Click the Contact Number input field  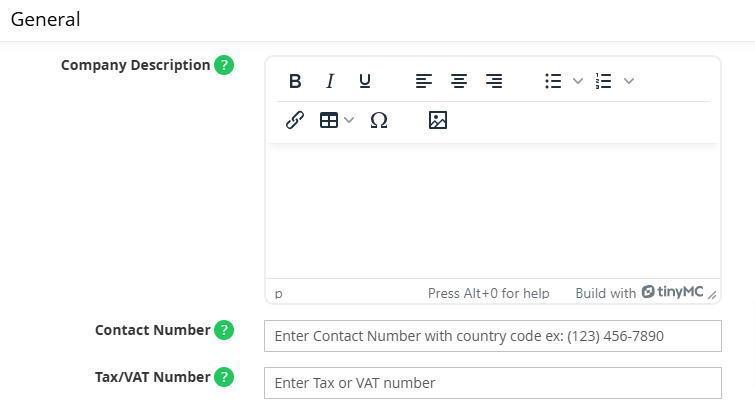[493, 336]
